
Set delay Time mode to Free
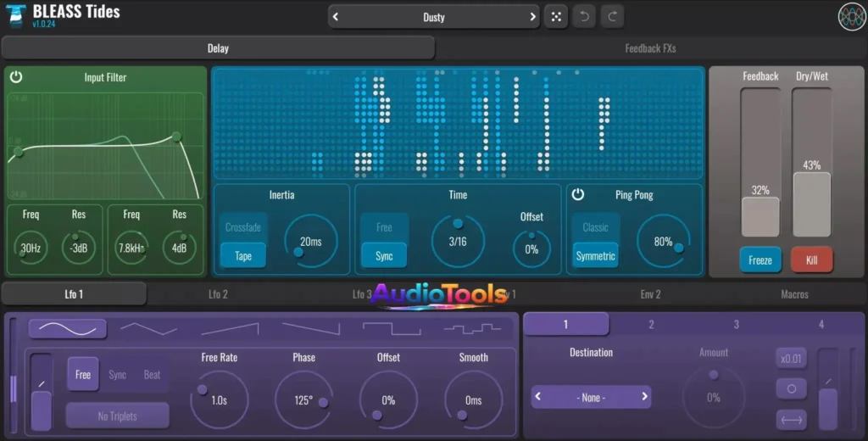click(384, 227)
